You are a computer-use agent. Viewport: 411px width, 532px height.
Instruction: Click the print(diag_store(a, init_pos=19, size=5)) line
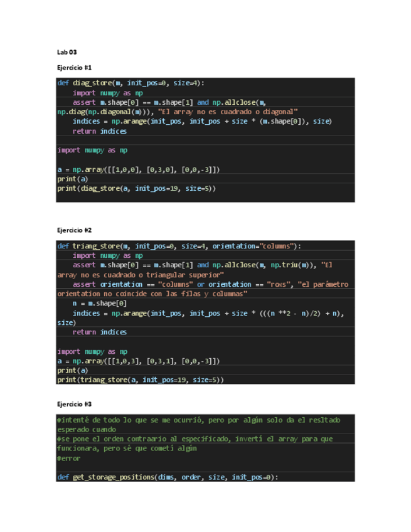[x=136, y=188]
